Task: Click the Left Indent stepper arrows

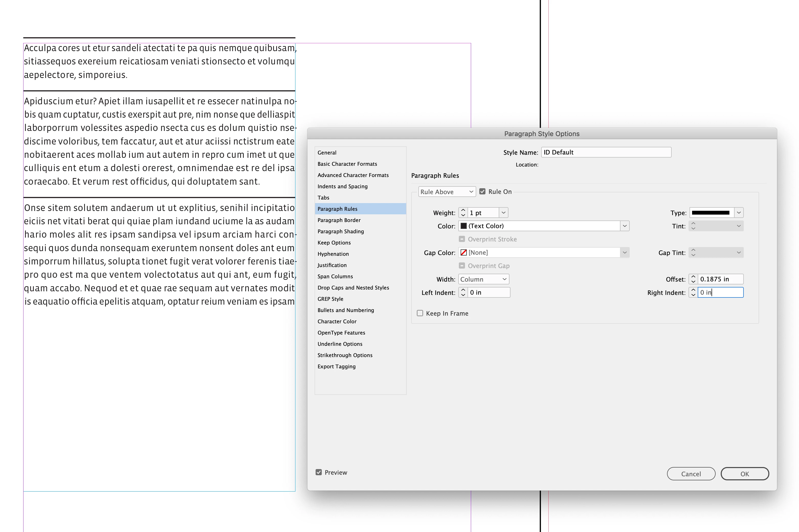Action: (463, 292)
